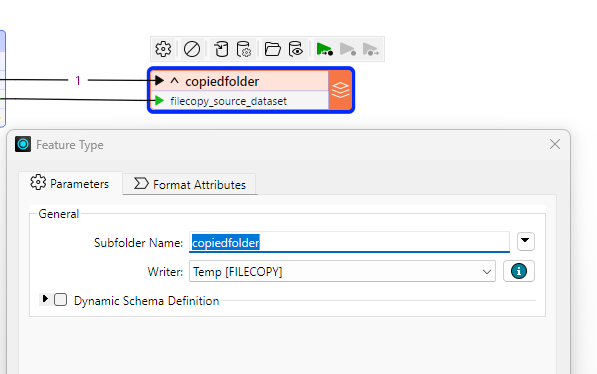The width and height of the screenshot is (597, 374).
Task: Click the black input port arrow of copiedfolder
Action: 159,80
